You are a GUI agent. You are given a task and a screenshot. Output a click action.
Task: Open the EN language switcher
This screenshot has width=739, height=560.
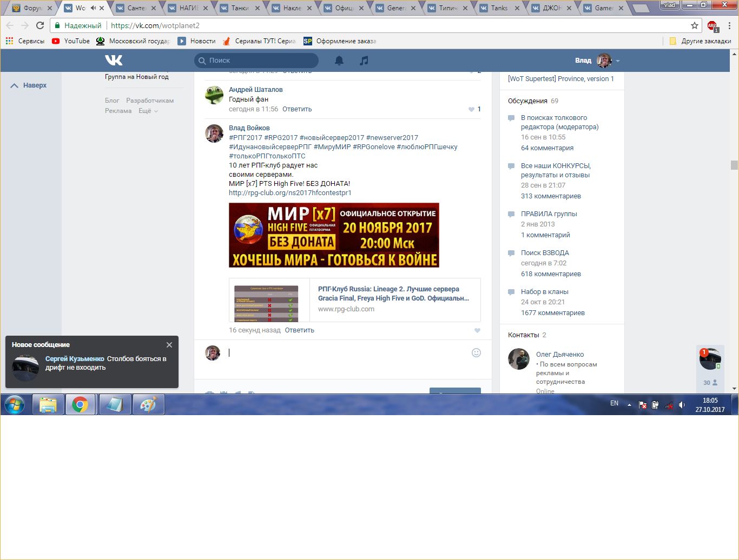614,403
